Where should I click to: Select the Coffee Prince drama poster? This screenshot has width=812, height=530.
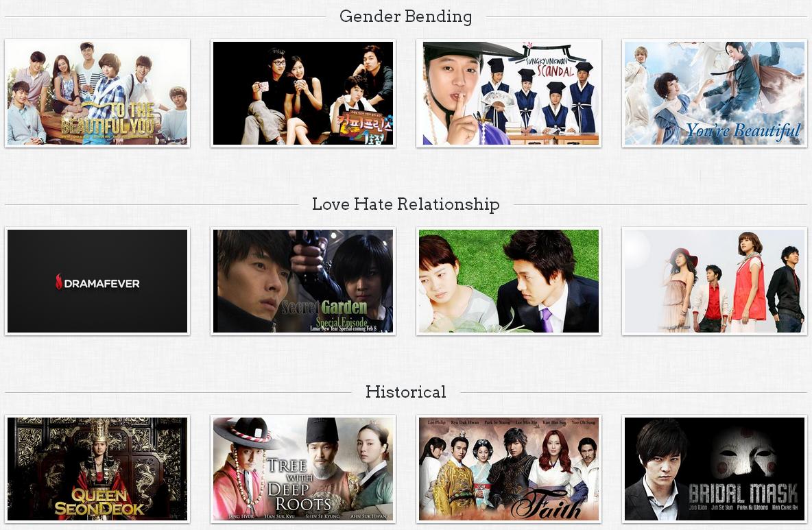click(303, 93)
